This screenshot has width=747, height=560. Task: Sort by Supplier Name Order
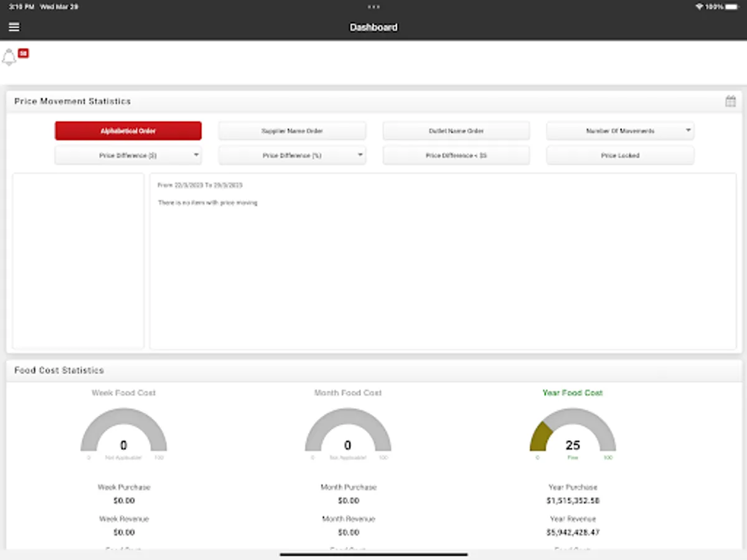click(x=292, y=131)
